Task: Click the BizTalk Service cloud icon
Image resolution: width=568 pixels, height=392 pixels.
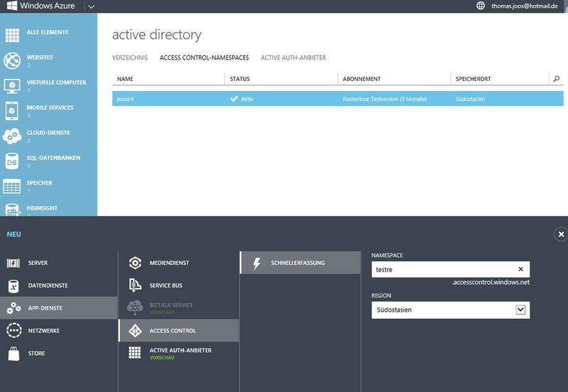Action: [135, 308]
